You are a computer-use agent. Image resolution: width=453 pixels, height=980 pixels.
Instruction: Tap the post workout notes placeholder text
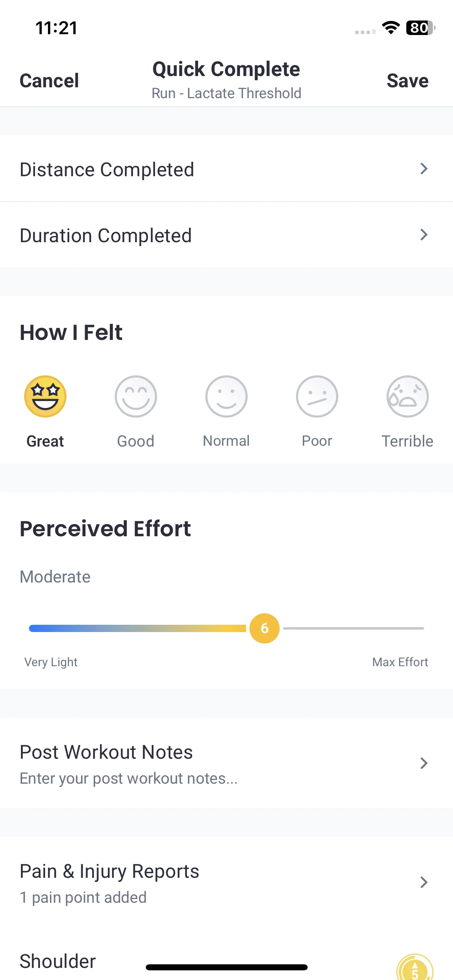click(128, 778)
